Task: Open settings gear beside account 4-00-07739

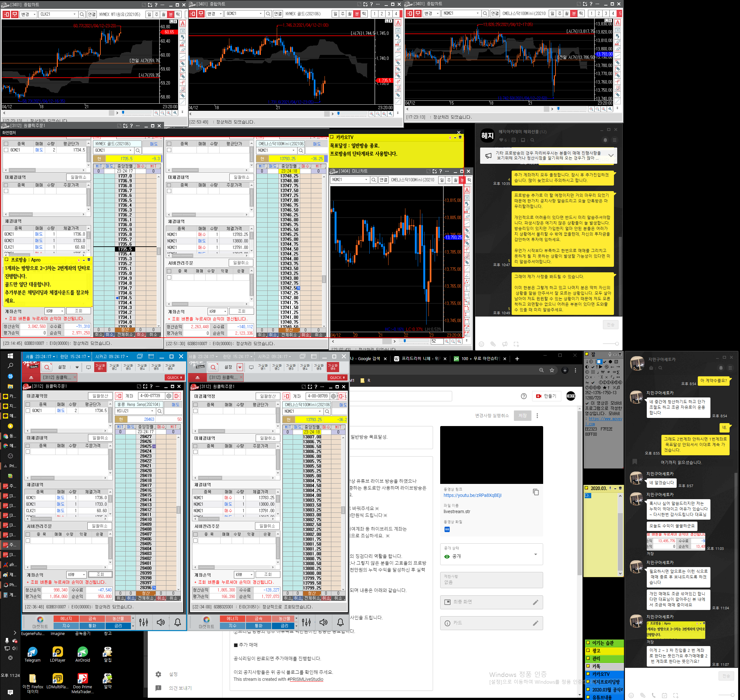Action: click(169, 396)
